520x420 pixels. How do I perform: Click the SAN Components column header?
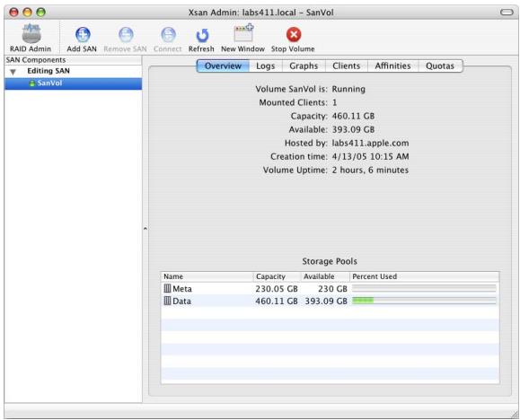[74, 60]
